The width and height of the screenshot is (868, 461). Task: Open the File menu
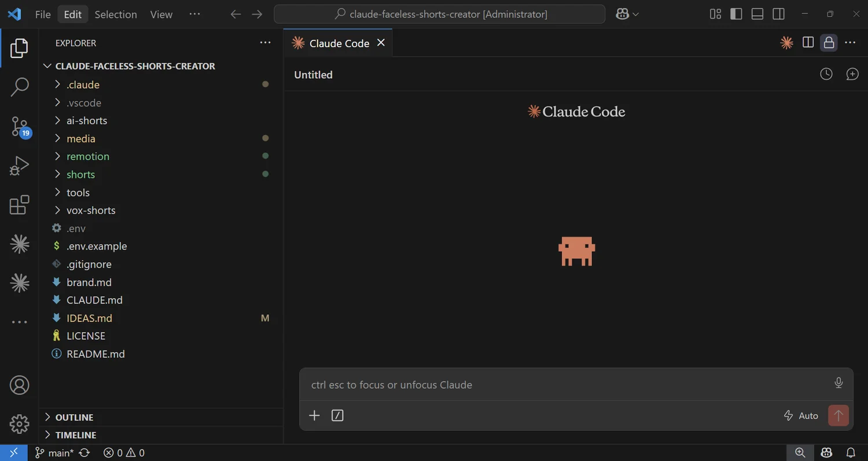point(43,14)
